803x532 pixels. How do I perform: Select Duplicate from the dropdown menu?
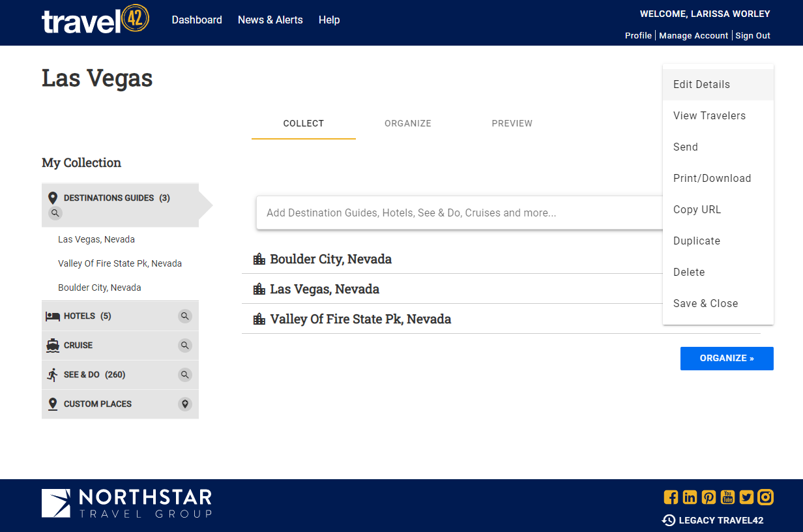(x=696, y=241)
